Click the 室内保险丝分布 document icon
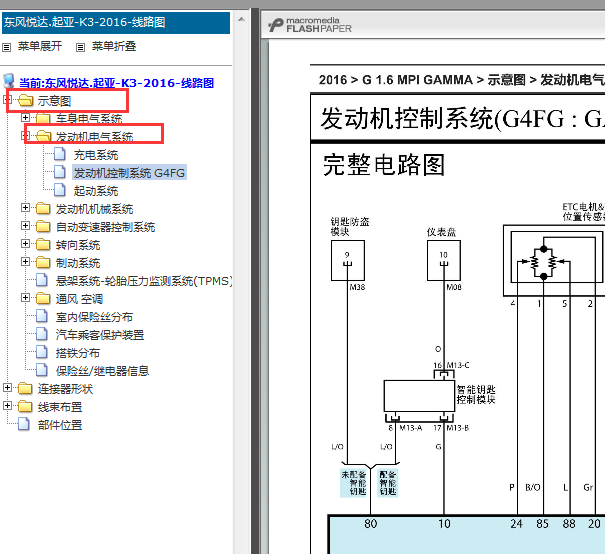The image size is (605, 554). 42,316
